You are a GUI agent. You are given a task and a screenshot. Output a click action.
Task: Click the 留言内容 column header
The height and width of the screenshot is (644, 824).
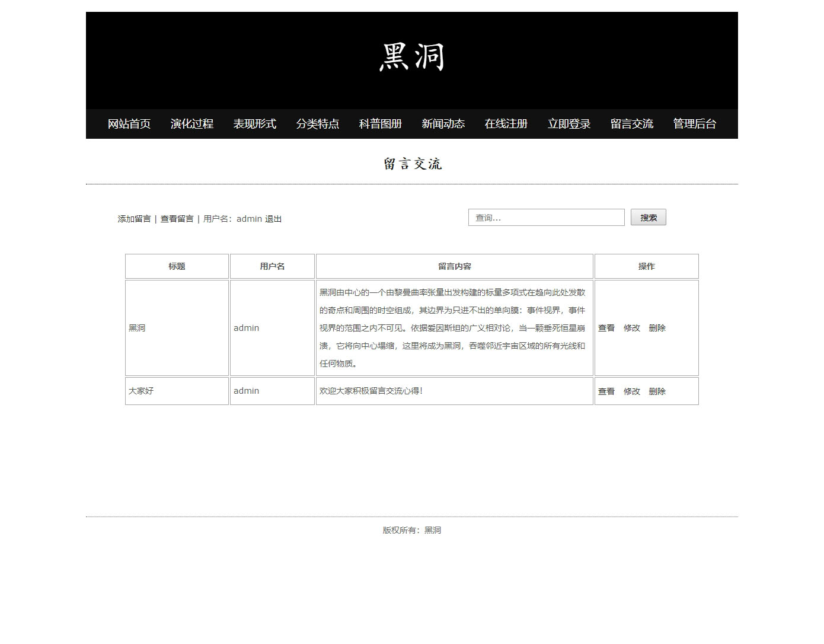[x=455, y=266]
